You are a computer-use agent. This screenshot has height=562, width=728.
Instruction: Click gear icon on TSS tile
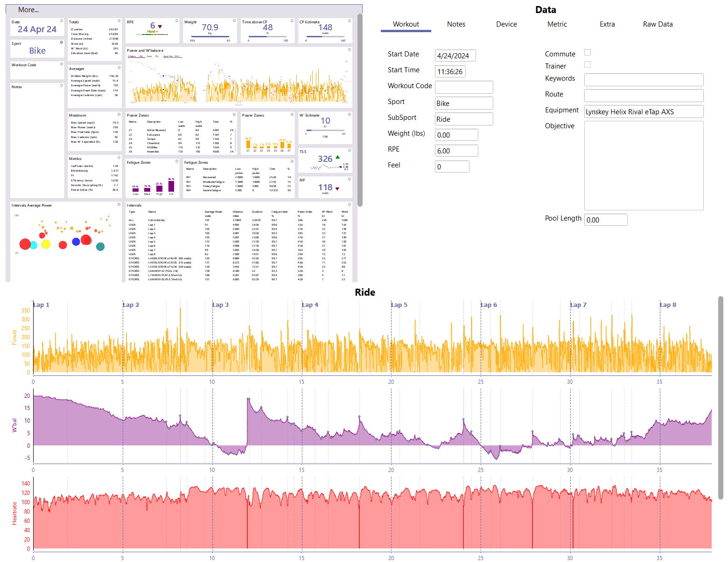click(x=350, y=151)
